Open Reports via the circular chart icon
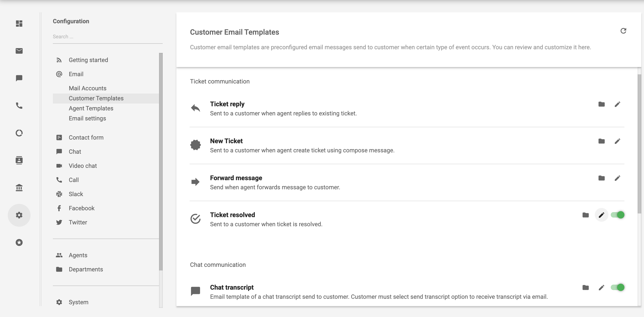Screen dimensions: 644x317 click(19, 133)
